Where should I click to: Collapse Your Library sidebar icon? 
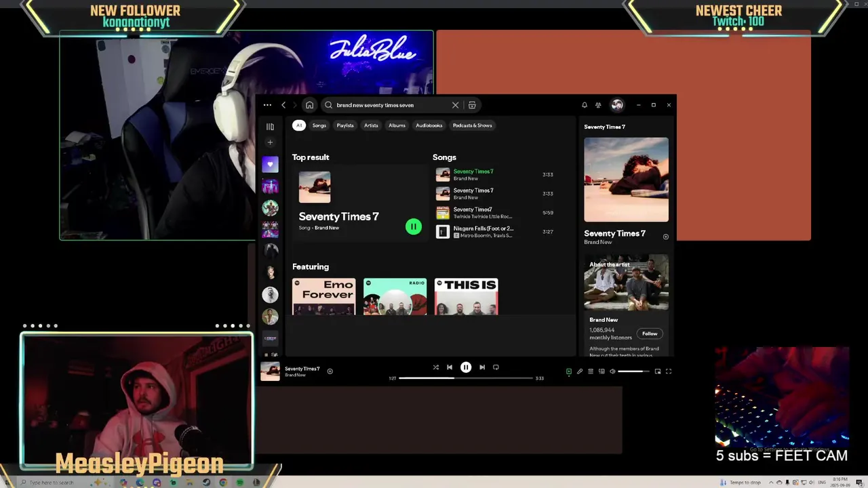pyautogui.click(x=270, y=127)
